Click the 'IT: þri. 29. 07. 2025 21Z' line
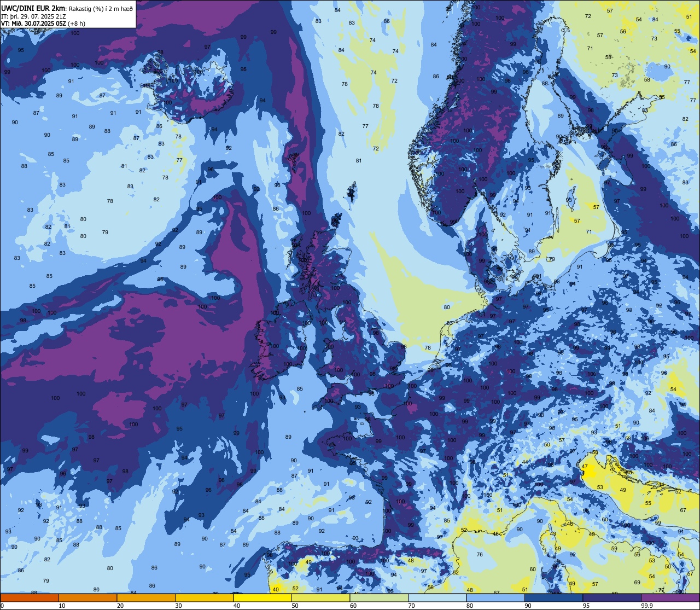 pyautogui.click(x=33, y=16)
